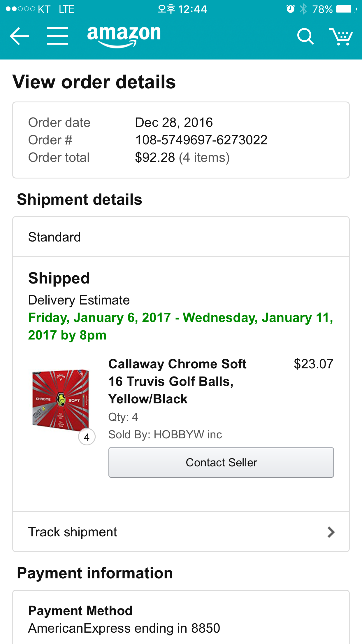The width and height of the screenshot is (362, 644).
Task: Tap the alarm clock status icon
Action: pos(290,9)
